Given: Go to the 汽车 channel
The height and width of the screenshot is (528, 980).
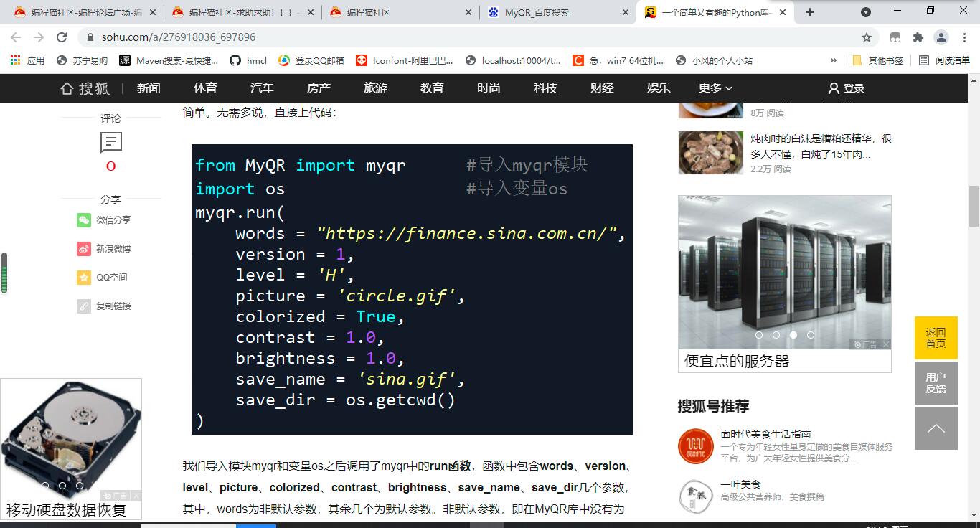Looking at the screenshot, I should point(262,88).
